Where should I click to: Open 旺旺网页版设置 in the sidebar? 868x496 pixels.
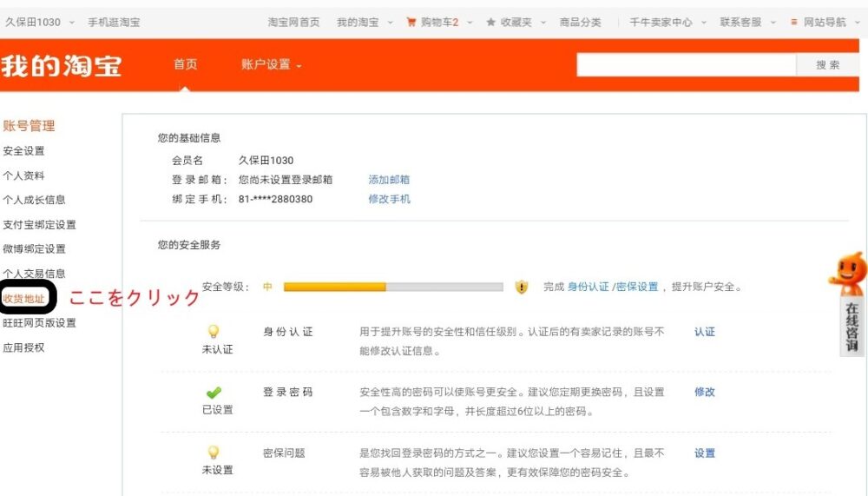39,323
